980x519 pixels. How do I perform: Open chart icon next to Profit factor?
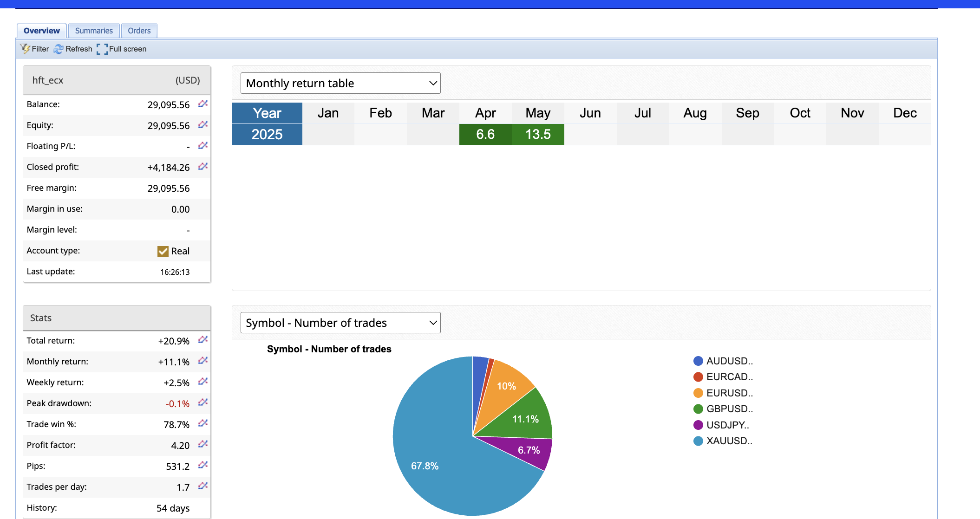(x=203, y=444)
